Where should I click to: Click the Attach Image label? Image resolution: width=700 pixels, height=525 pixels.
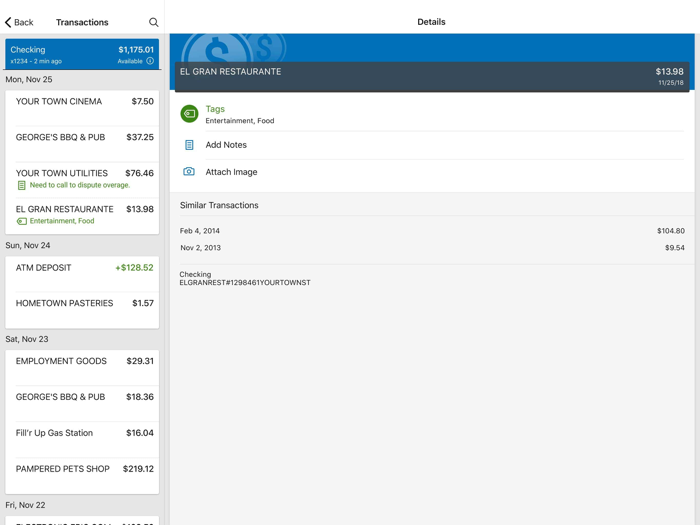coord(231,172)
